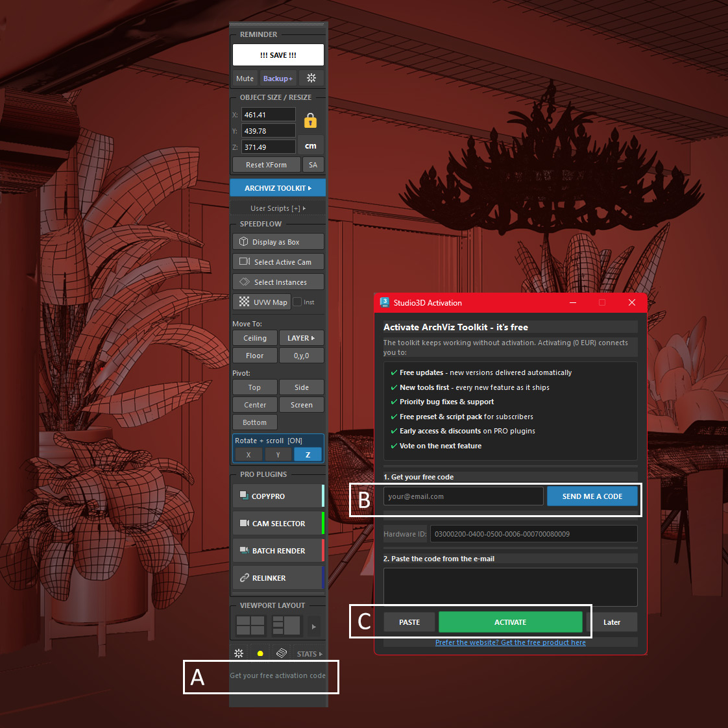The height and width of the screenshot is (728, 728).
Task: Edit the X size field 461.41
Action: click(269, 115)
